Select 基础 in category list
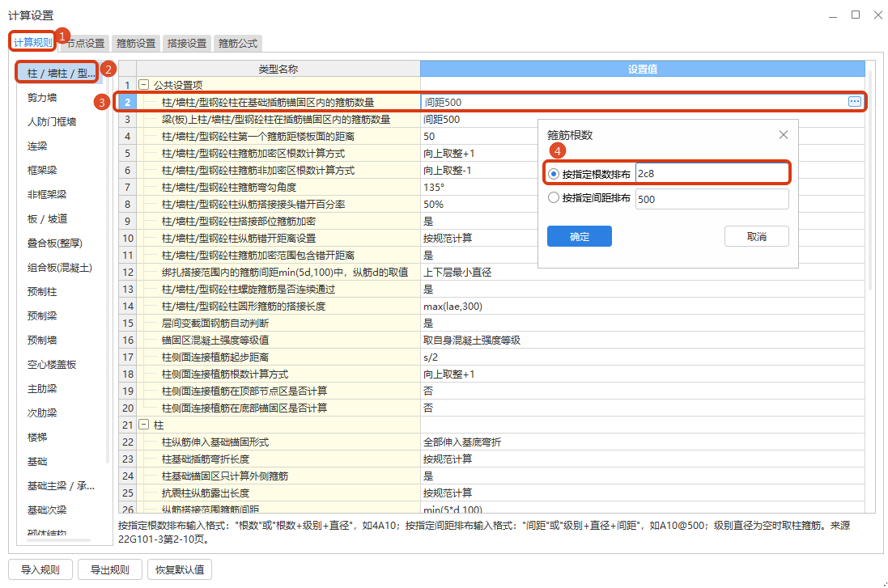888x588 pixels. (x=36, y=461)
